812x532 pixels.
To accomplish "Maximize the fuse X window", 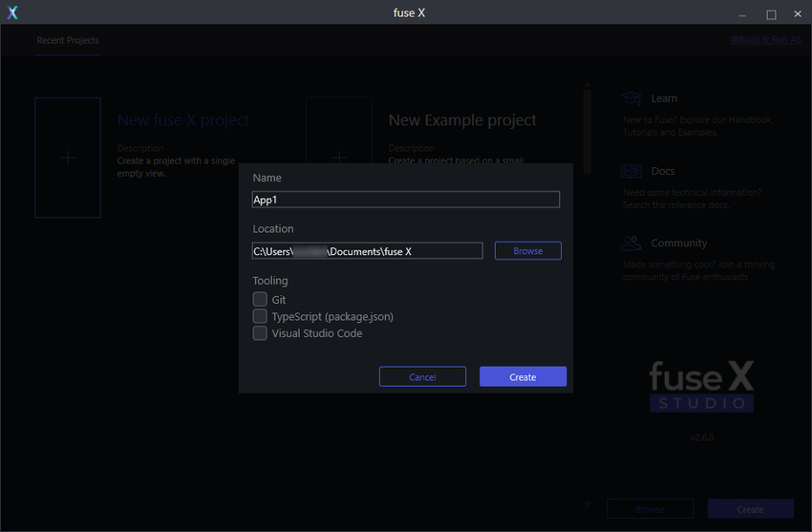I will tap(771, 14).
